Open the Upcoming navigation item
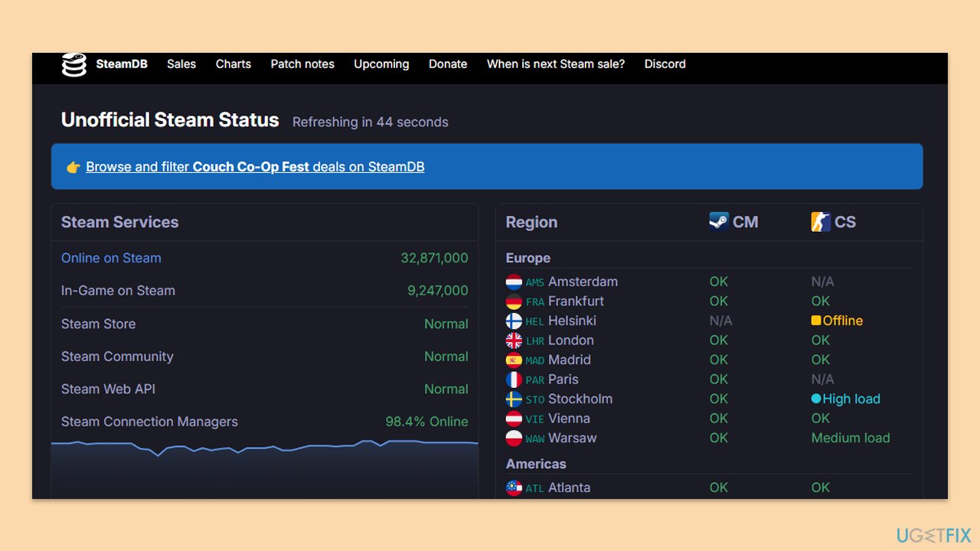Screen dimensions: 980x551 coord(381,64)
